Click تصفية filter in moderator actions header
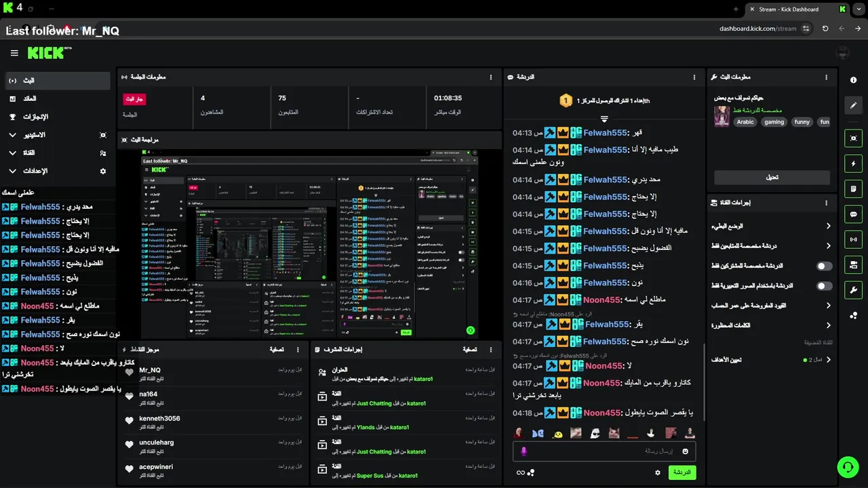The height and width of the screenshot is (488, 868). 470,350
